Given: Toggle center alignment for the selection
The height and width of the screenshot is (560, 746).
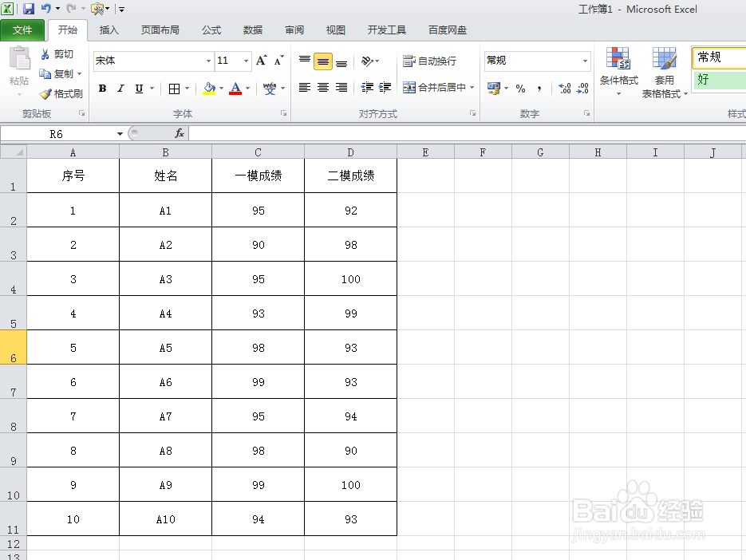Looking at the screenshot, I should (x=322, y=88).
